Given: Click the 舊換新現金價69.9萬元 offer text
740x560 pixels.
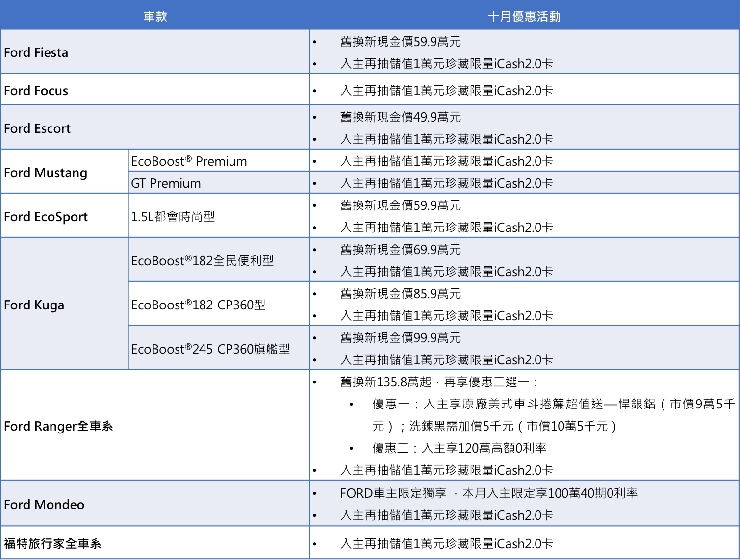Looking at the screenshot, I should coord(401,250).
